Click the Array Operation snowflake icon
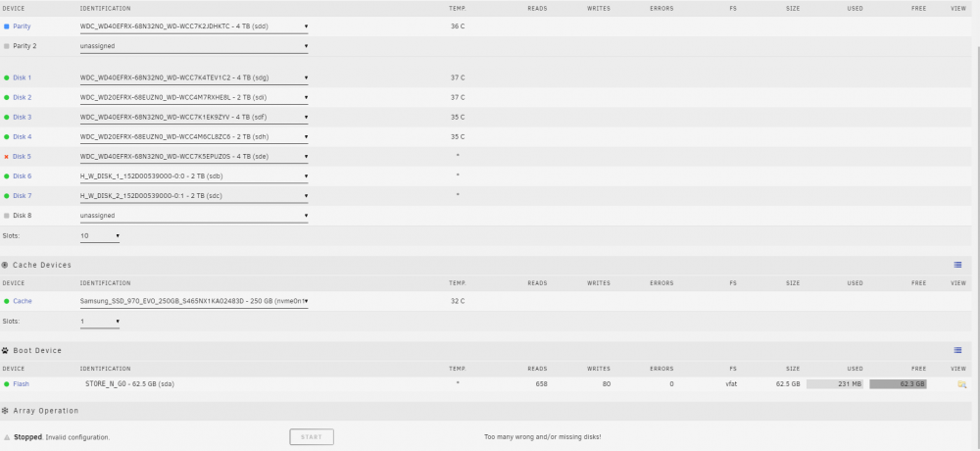The height and width of the screenshot is (451, 980). pyautogui.click(x=5, y=411)
